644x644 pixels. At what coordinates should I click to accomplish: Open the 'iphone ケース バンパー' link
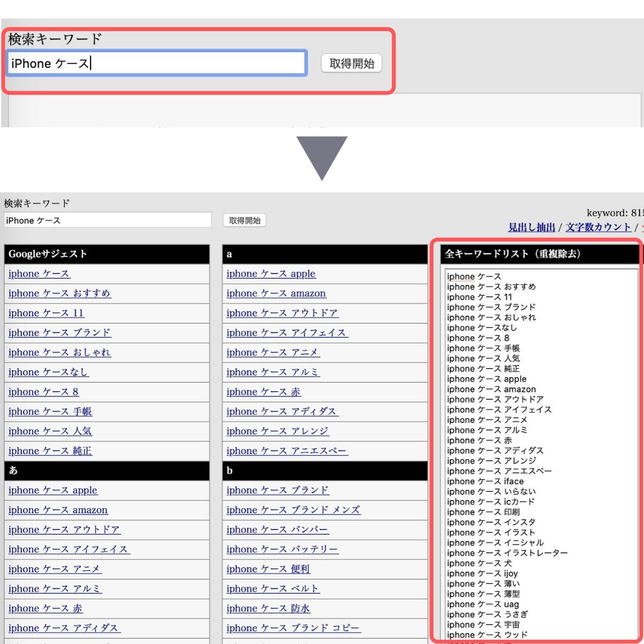click(278, 530)
